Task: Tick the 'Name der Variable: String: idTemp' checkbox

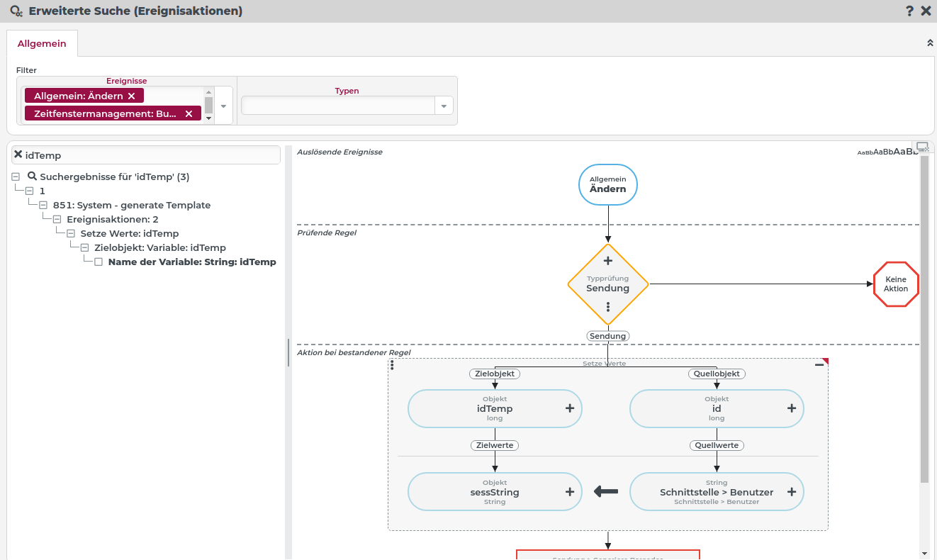Action: (x=99, y=262)
